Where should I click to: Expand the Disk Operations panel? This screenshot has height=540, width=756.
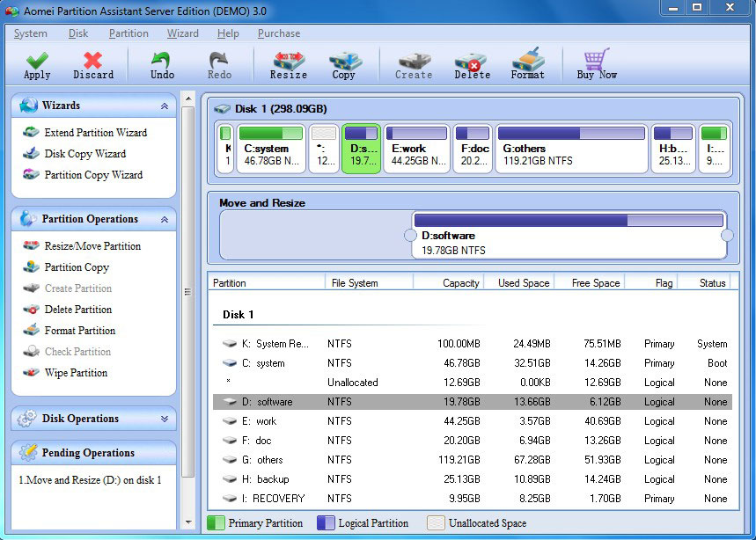(164, 419)
